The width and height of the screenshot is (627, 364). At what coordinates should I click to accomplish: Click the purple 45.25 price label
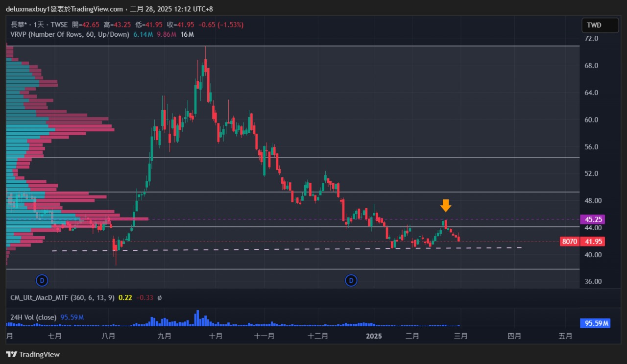(593, 219)
